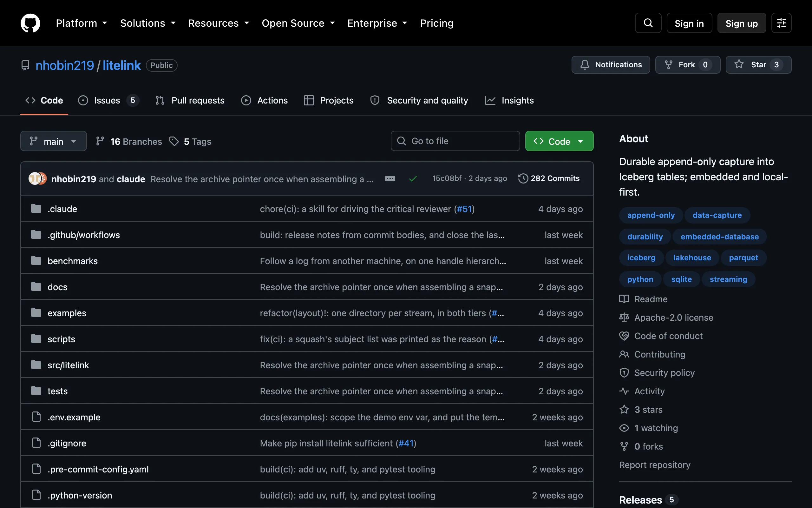
Task: Open the litelink repository name link
Action: point(121,65)
